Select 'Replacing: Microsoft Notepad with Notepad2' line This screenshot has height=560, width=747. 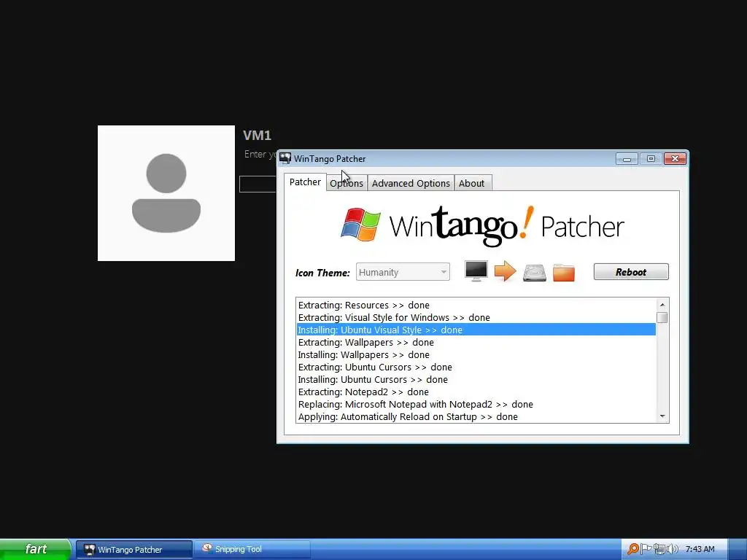pyautogui.click(x=476, y=404)
